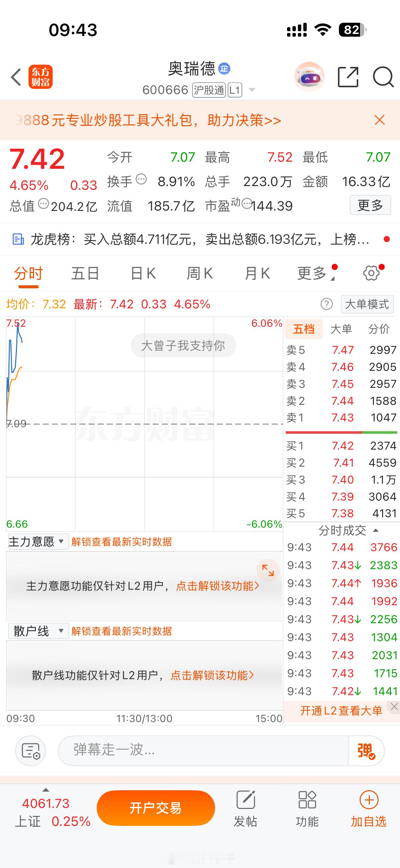Click the 卖5 row at 7.47
The width and height of the screenshot is (400, 868).
(x=341, y=350)
